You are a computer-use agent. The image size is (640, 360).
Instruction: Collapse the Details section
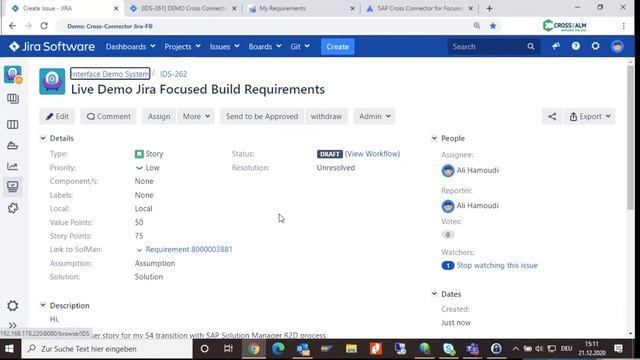pyautogui.click(x=43, y=138)
